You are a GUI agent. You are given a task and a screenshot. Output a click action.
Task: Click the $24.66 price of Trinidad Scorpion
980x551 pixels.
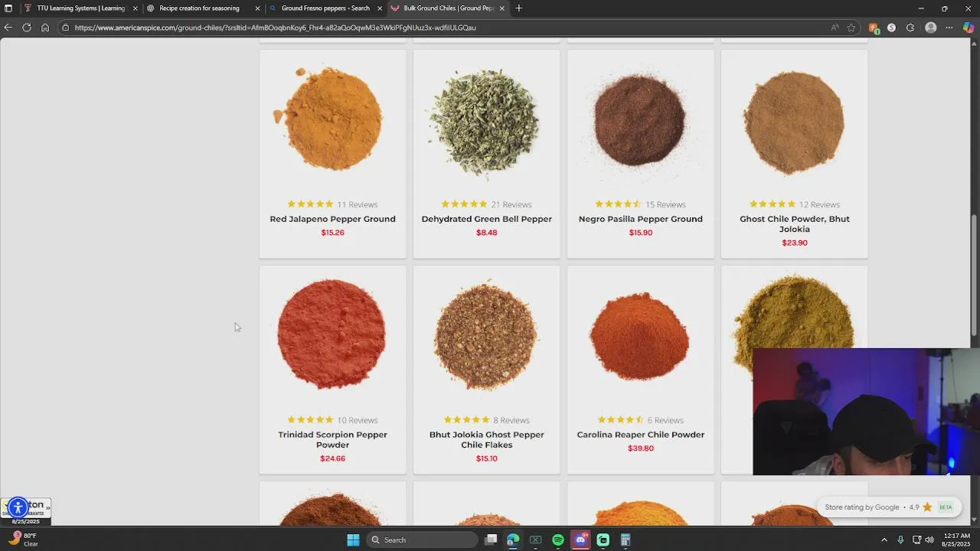333,458
